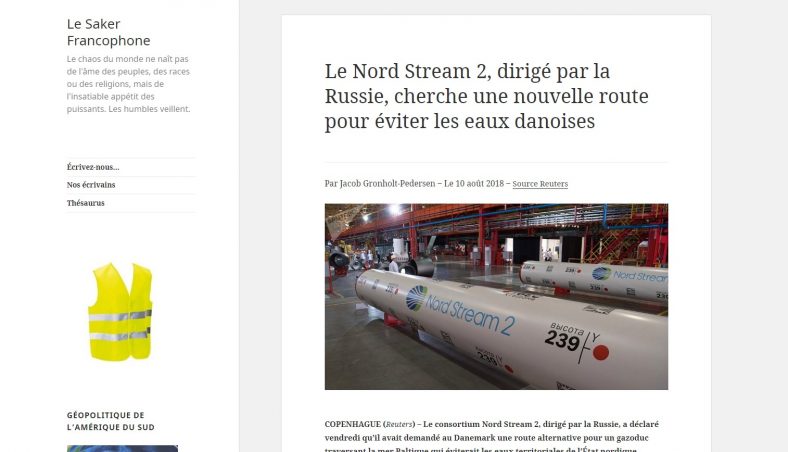Click the COPENHAGUE opening paragraph text

click(491, 436)
